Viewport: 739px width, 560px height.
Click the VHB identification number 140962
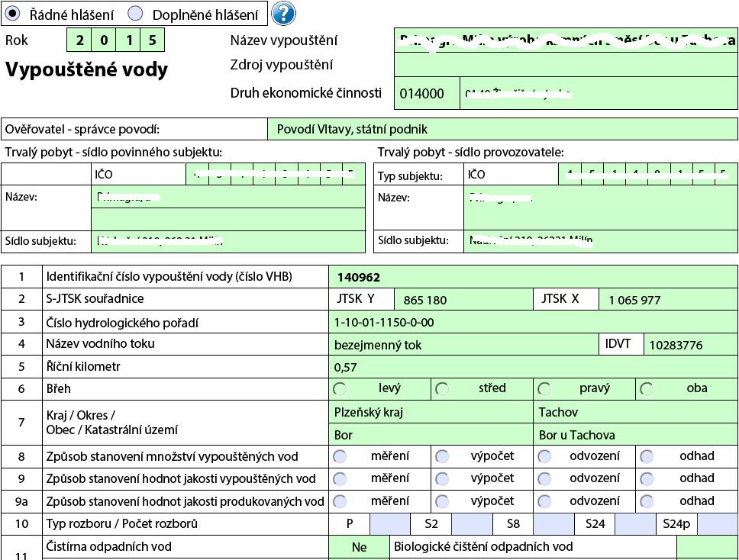tap(533, 277)
